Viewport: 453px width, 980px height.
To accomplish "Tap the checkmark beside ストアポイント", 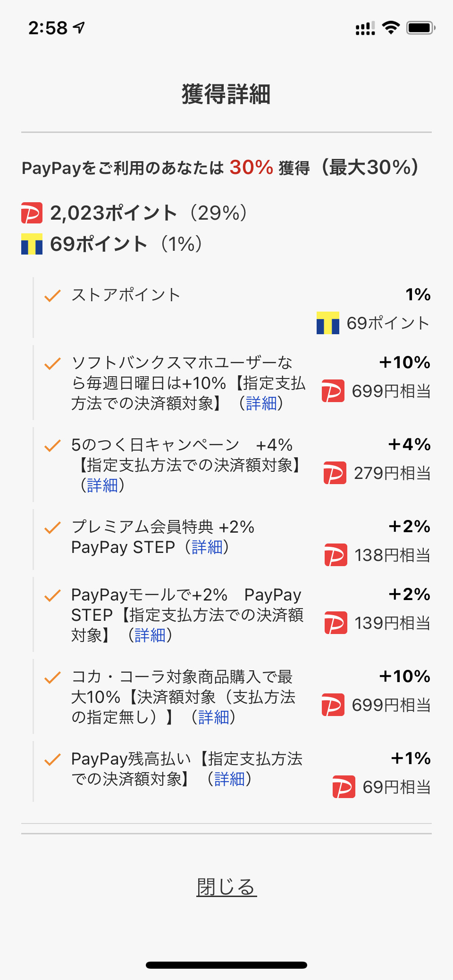I will click(52, 296).
